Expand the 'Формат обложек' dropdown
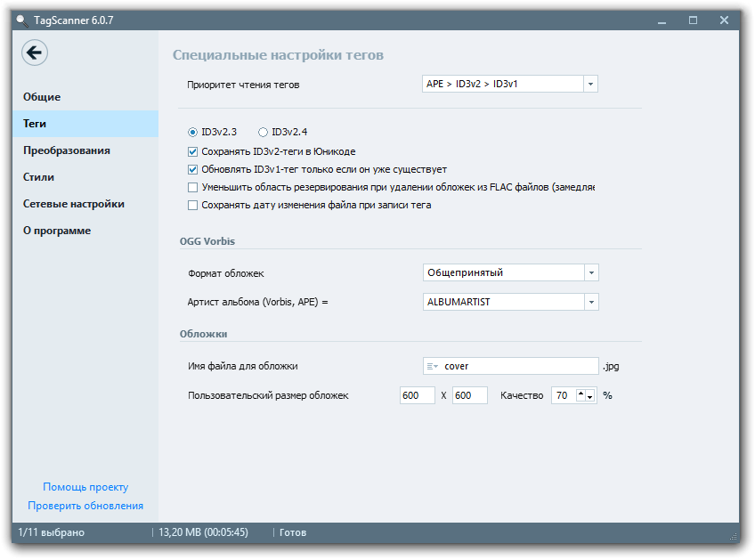The height and width of the screenshot is (560, 755). click(x=591, y=272)
